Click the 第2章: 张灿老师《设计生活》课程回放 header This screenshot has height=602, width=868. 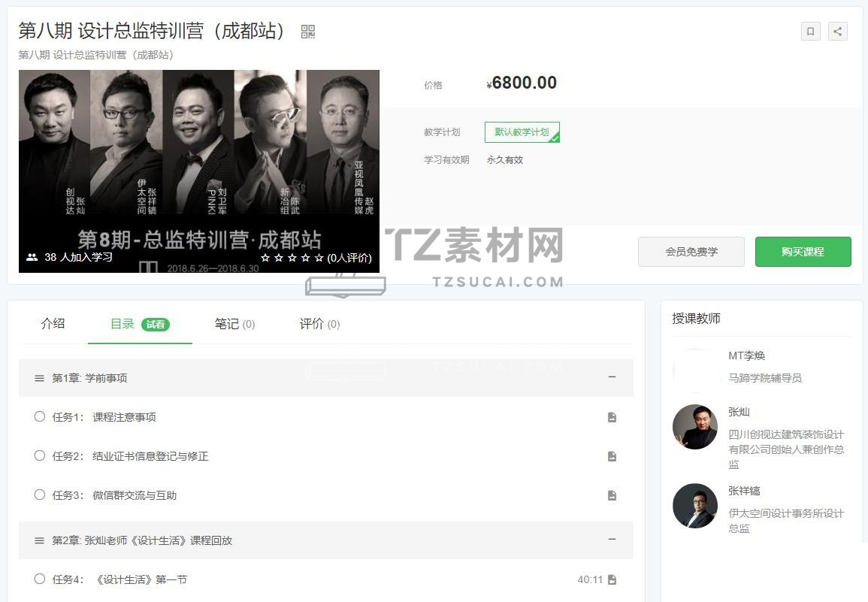[326, 540]
